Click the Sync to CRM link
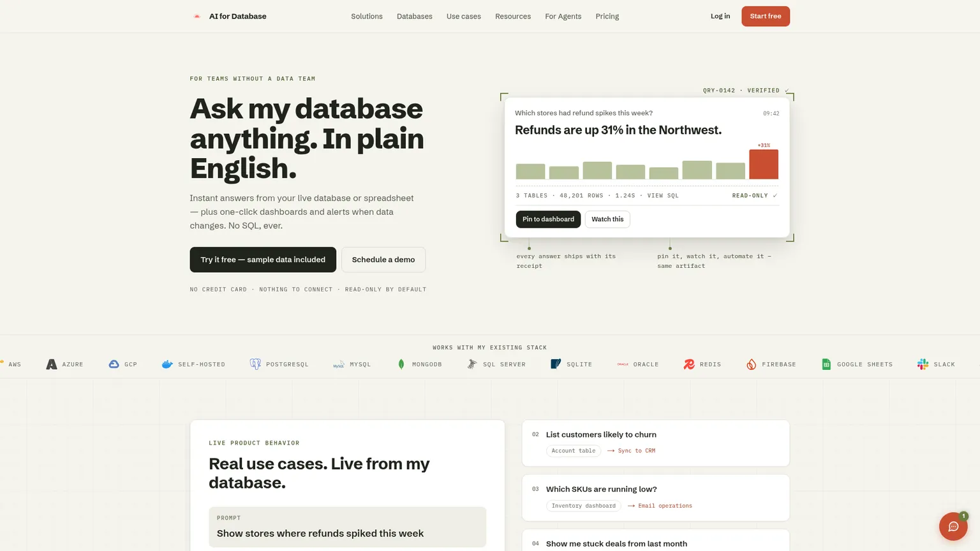The width and height of the screenshot is (980, 551). point(631,451)
